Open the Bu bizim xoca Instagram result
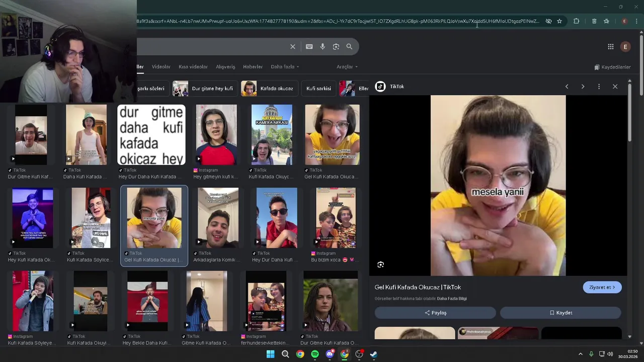Screen dimensions: 644x362 pos(336,218)
